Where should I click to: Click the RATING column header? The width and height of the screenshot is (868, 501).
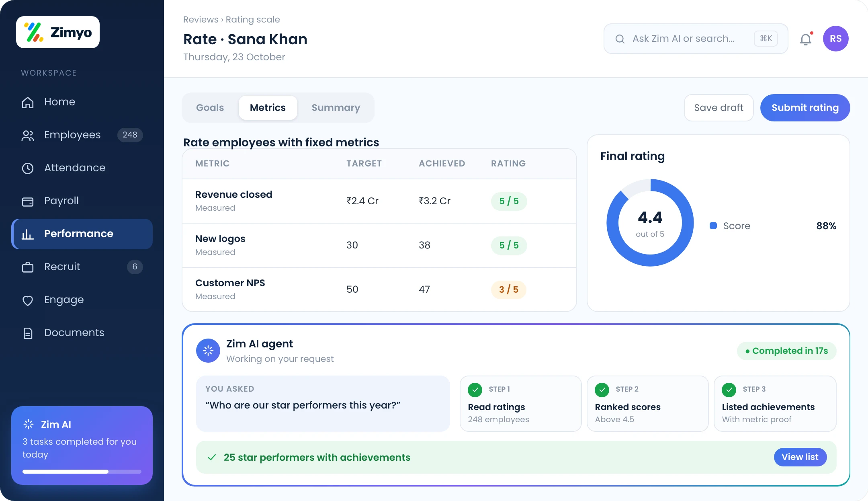pos(508,164)
